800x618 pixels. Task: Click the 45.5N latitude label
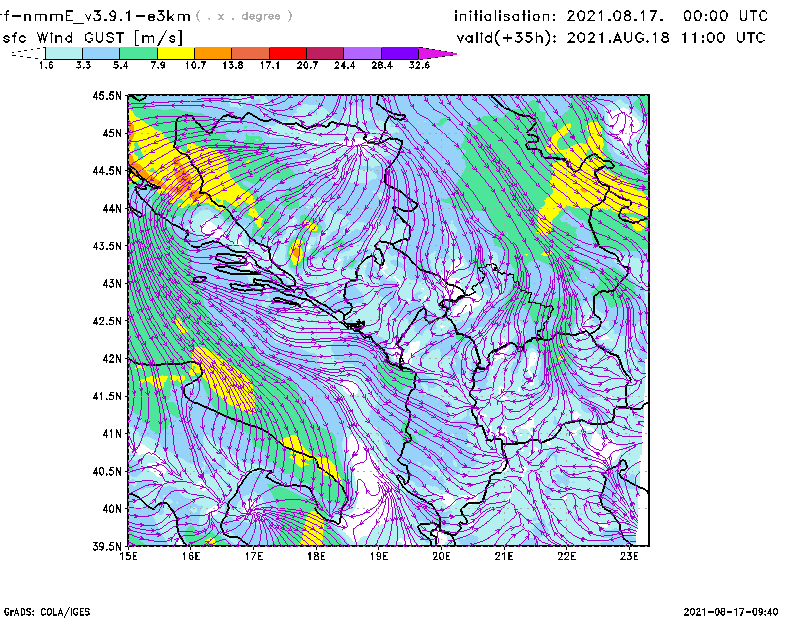[x=107, y=95]
